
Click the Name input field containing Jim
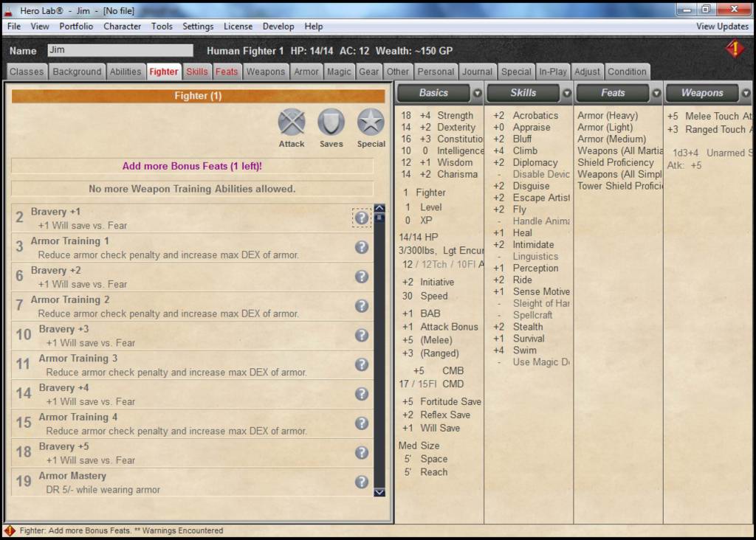click(120, 50)
